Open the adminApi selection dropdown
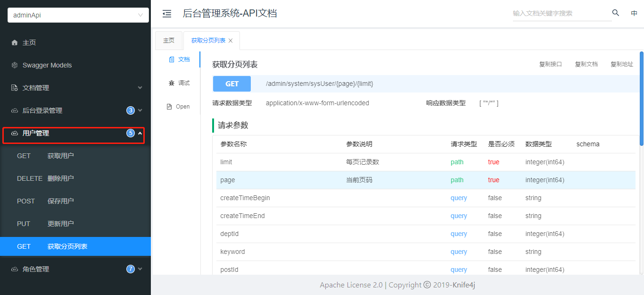644x295 pixels. pyautogui.click(x=77, y=15)
